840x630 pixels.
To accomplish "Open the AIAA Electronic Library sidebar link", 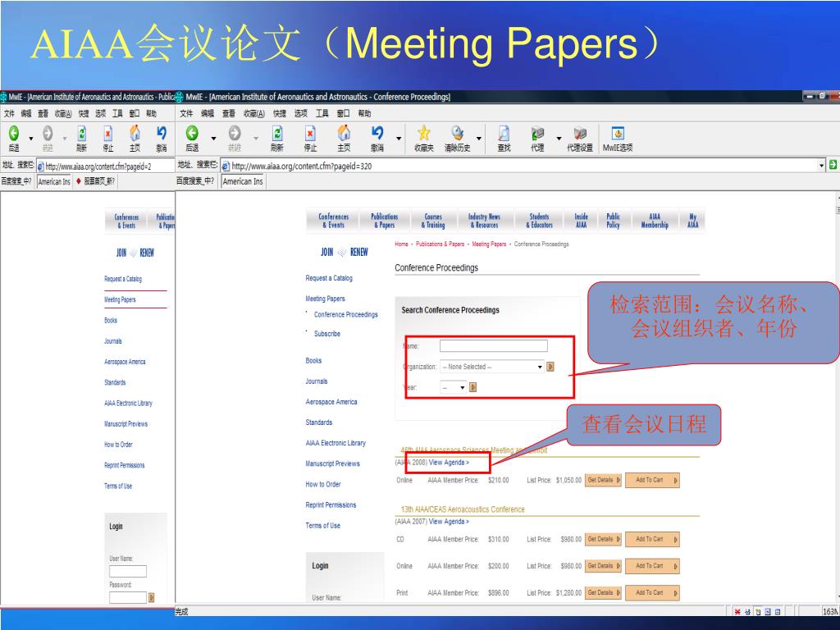I will point(336,442).
